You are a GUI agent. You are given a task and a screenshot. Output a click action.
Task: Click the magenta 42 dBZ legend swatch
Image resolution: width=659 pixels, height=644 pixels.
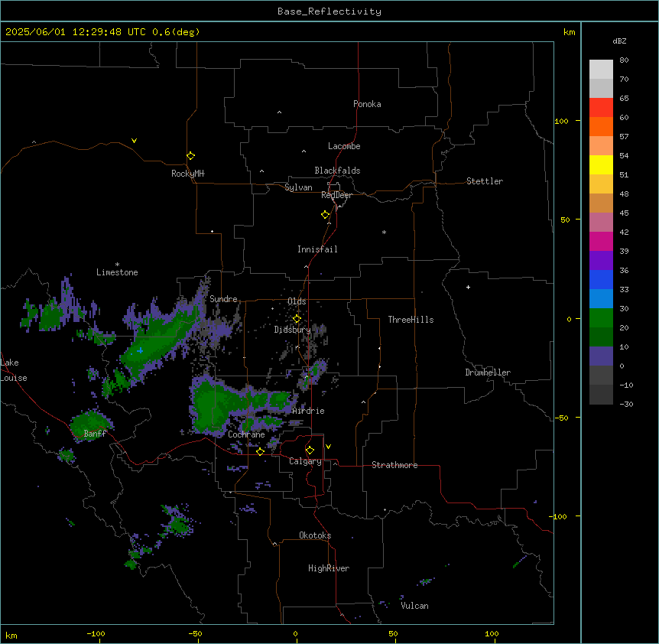(x=601, y=241)
